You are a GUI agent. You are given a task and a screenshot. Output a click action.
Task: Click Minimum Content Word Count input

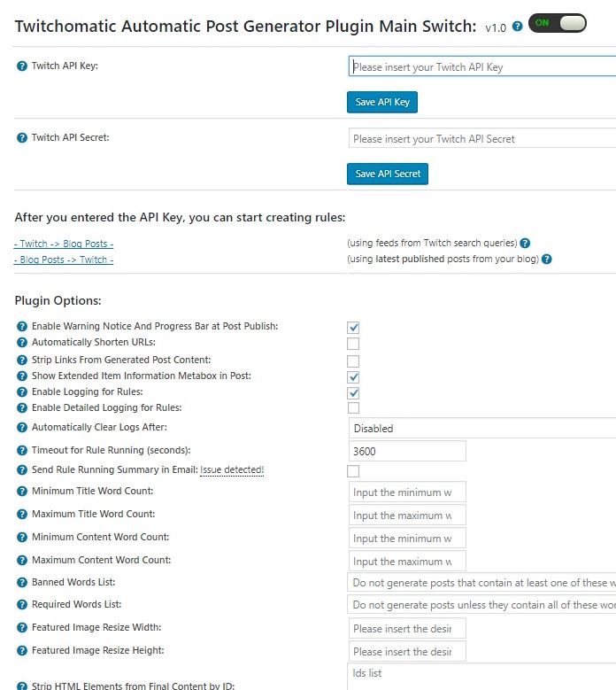407,539
